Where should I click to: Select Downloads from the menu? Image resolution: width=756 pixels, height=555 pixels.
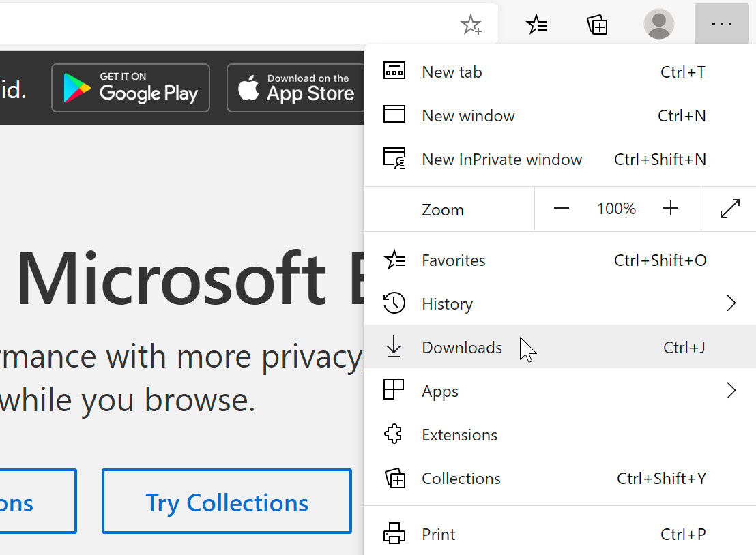point(462,347)
